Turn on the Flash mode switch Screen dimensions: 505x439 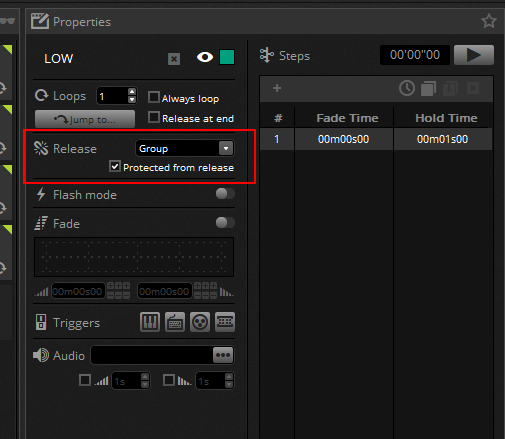[225, 194]
